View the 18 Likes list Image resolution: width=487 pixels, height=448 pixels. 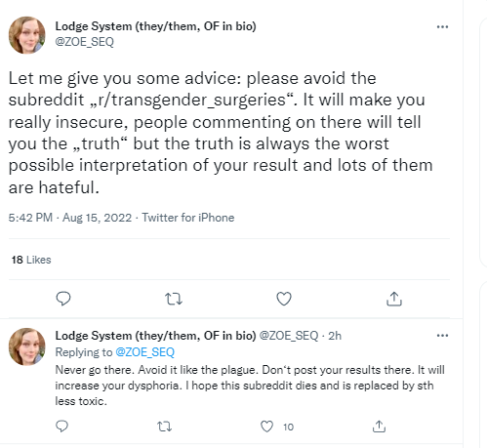click(x=31, y=260)
